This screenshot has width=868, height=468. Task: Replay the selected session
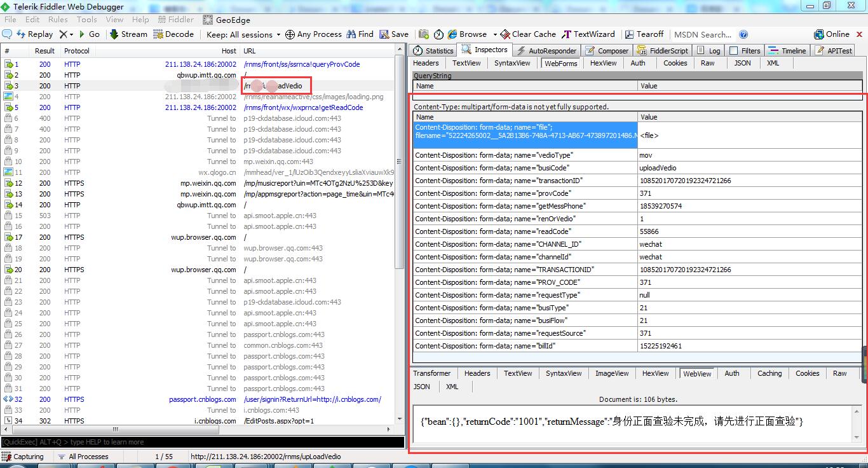(x=35, y=34)
